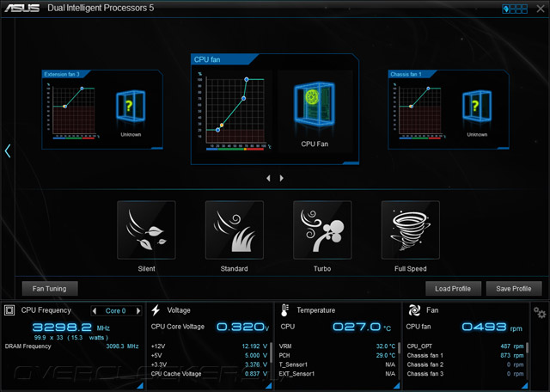This screenshot has height=392, width=550.
Task: Click the Chassis fan 2 rpm row
Action: click(465, 364)
